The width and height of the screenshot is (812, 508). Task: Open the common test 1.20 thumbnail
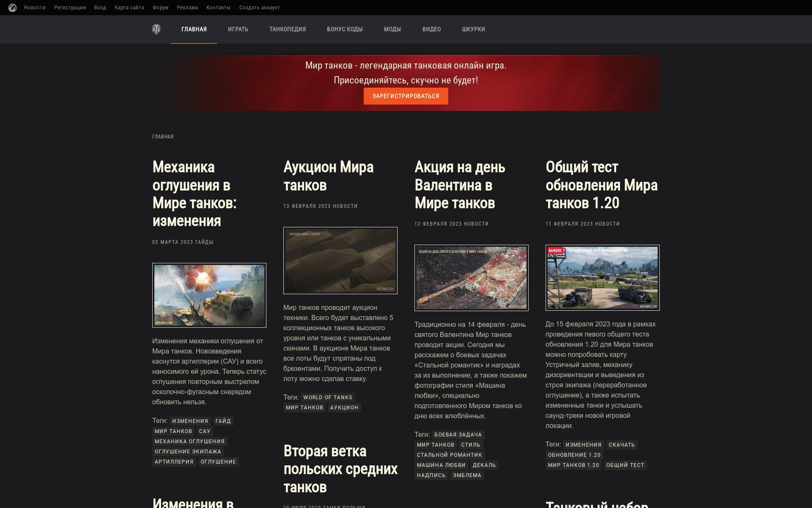(x=602, y=278)
